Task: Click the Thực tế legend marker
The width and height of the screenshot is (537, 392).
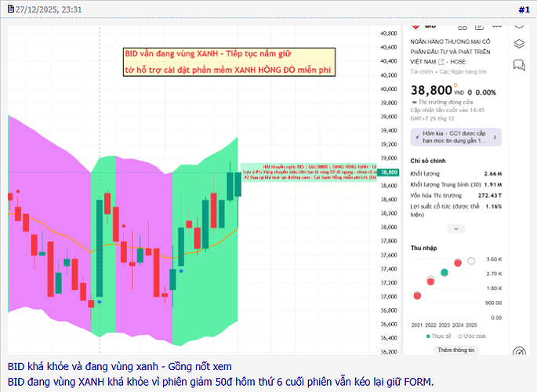Action: (x=428, y=336)
